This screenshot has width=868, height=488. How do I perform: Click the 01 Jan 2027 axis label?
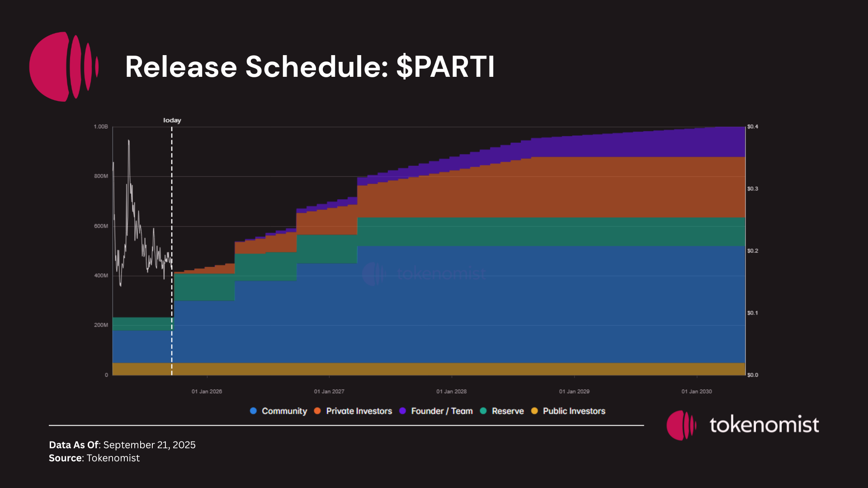coord(329,391)
